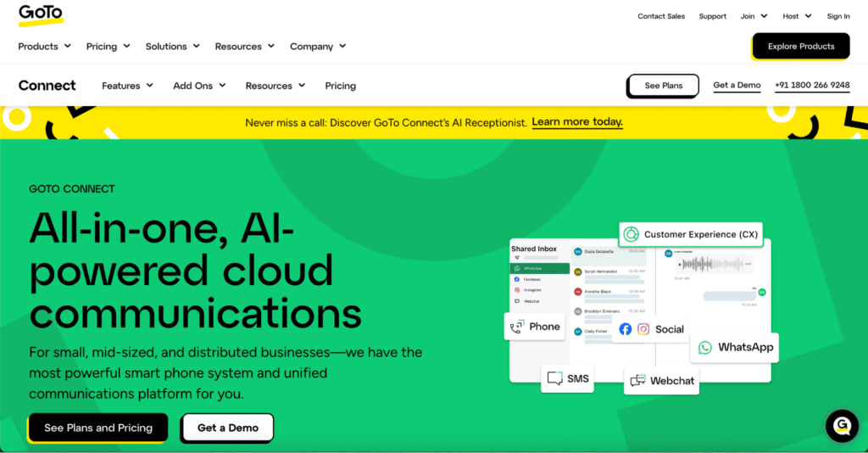This screenshot has width=868, height=453.
Task: Click the GoTo logo
Action: [x=41, y=15]
